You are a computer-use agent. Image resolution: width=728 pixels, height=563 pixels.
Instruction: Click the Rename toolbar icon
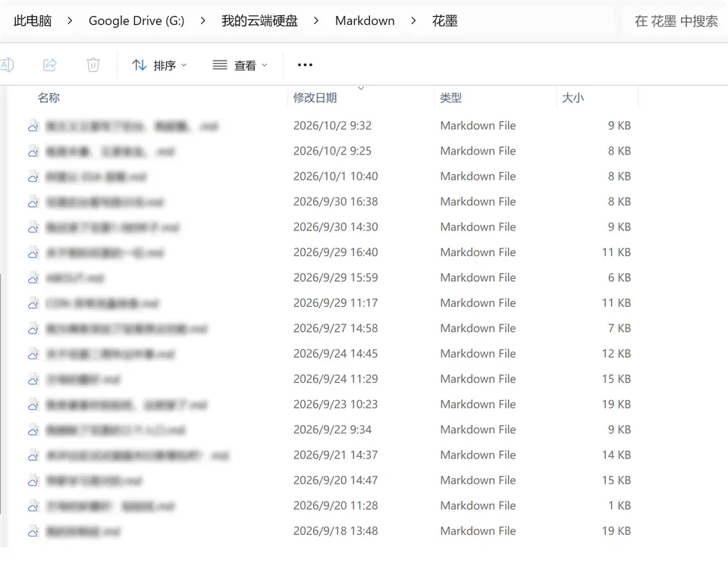7,65
